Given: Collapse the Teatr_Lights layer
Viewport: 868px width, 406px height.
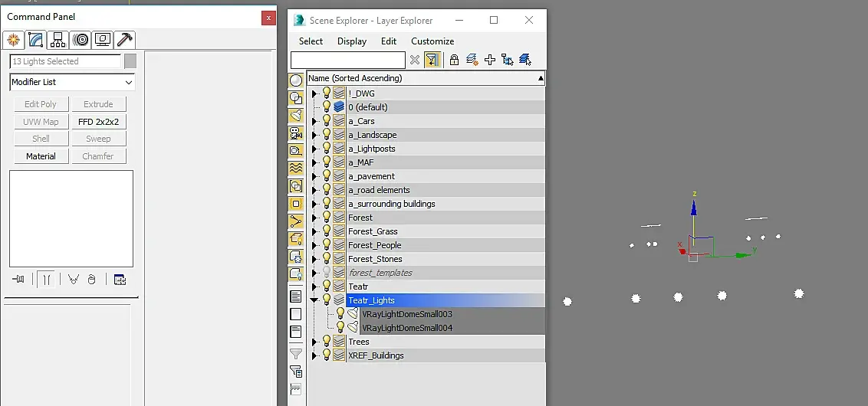Looking at the screenshot, I should (314, 300).
